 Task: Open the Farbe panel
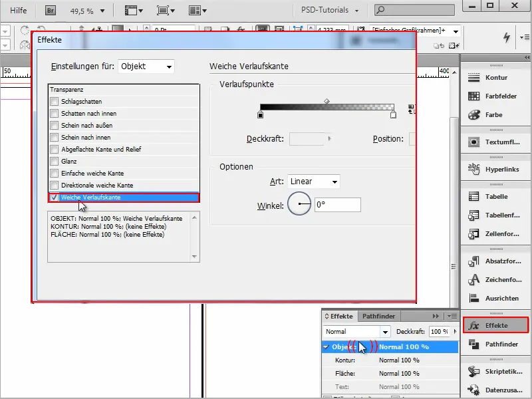[x=495, y=115]
